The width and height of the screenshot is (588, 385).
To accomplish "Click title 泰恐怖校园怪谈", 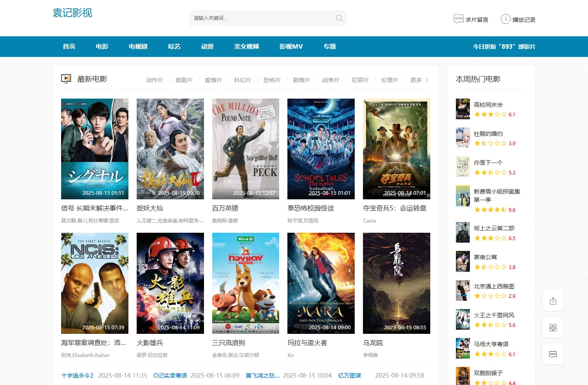I will point(311,208).
